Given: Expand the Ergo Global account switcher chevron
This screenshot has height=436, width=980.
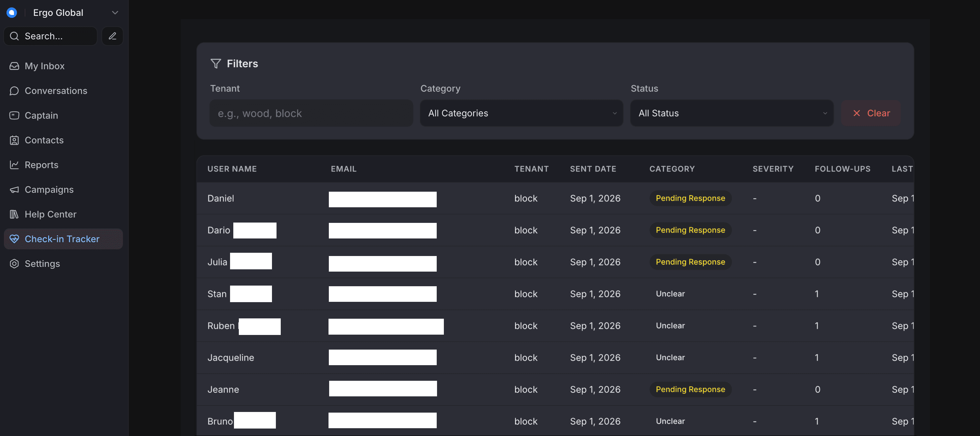Looking at the screenshot, I should point(115,13).
